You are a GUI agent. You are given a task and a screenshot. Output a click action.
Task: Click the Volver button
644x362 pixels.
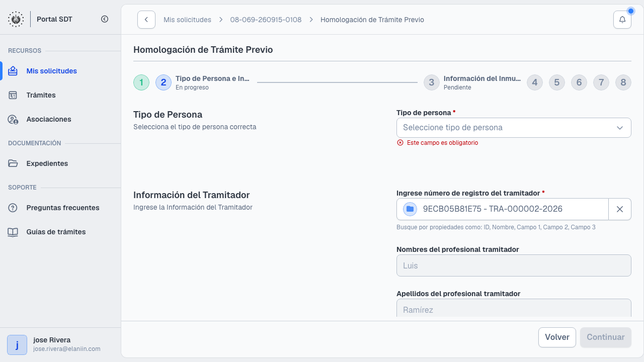(557, 337)
